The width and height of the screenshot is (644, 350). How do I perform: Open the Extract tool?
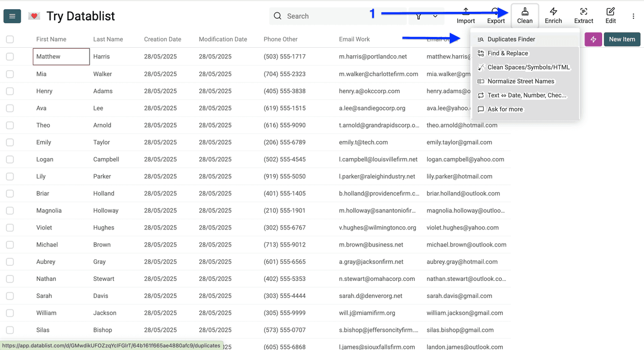point(583,16)
